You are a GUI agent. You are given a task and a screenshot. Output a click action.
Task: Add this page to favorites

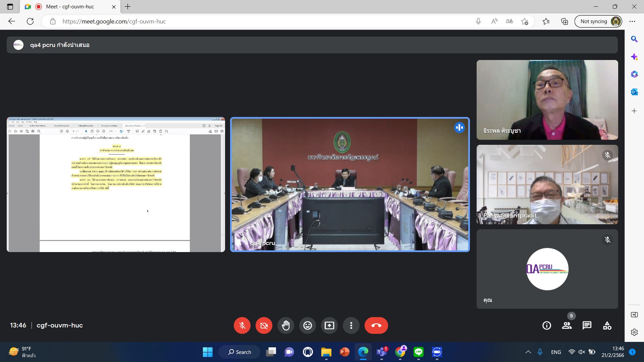tap(525, 21)
